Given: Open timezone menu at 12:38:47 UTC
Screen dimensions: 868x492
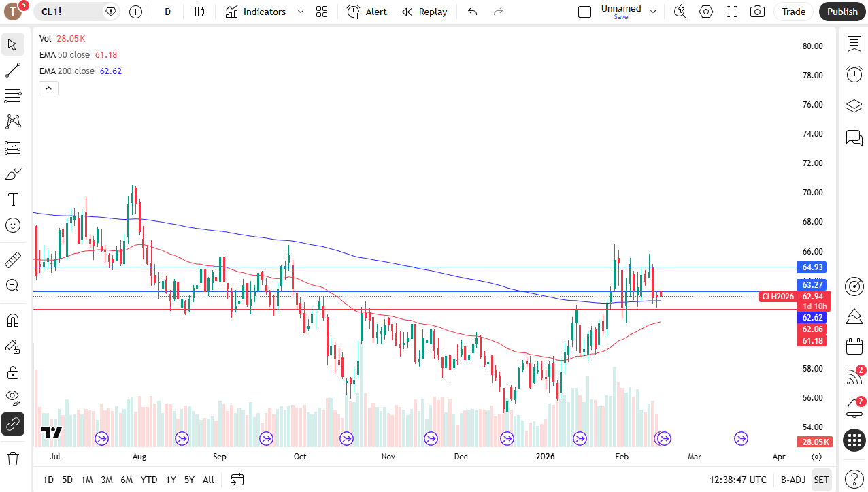Looking at the screenshot, I should [x=738, y=480].
